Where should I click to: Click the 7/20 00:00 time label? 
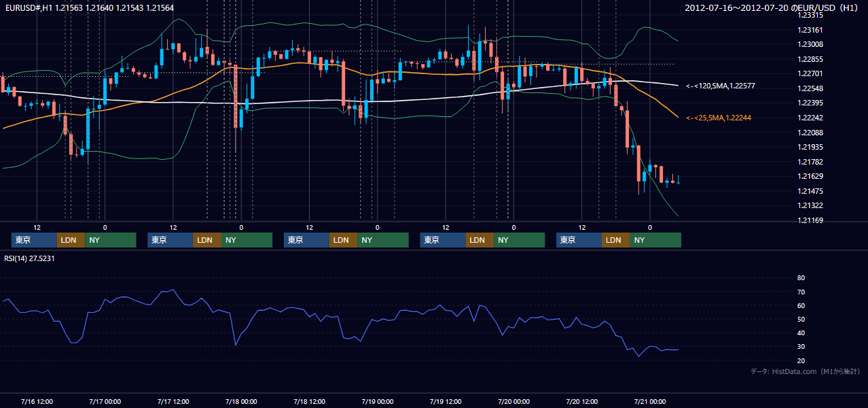pyautogui.click(x=513, y=401)
